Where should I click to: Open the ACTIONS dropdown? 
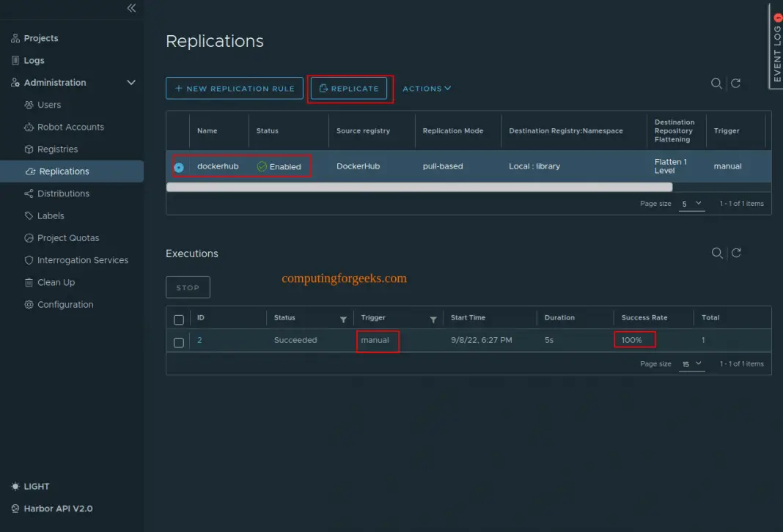point(427,88)
